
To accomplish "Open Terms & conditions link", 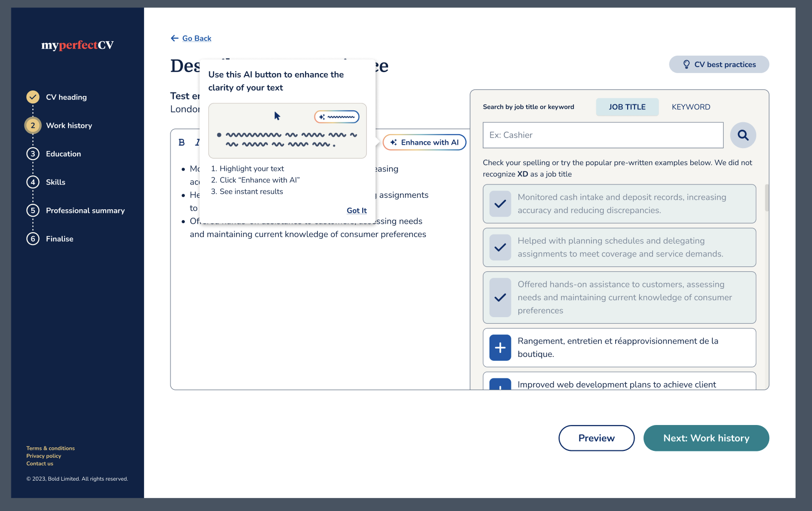I will click(51, 448).
